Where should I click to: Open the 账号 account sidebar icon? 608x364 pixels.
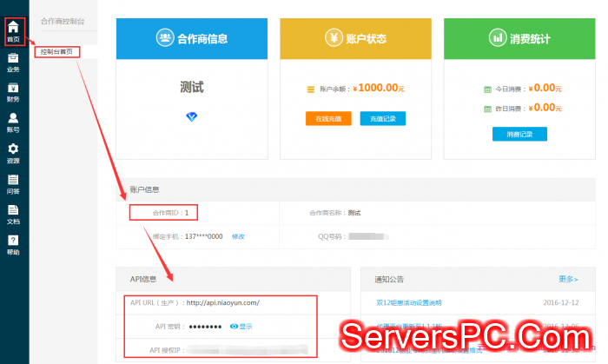click(x=13, y=122)
